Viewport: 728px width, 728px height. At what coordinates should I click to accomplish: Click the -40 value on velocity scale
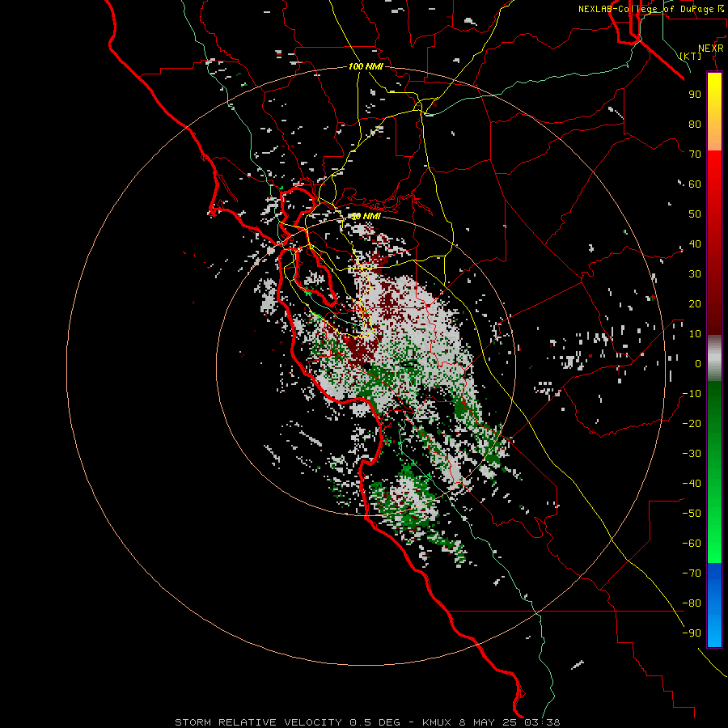(x=692, y=484)
